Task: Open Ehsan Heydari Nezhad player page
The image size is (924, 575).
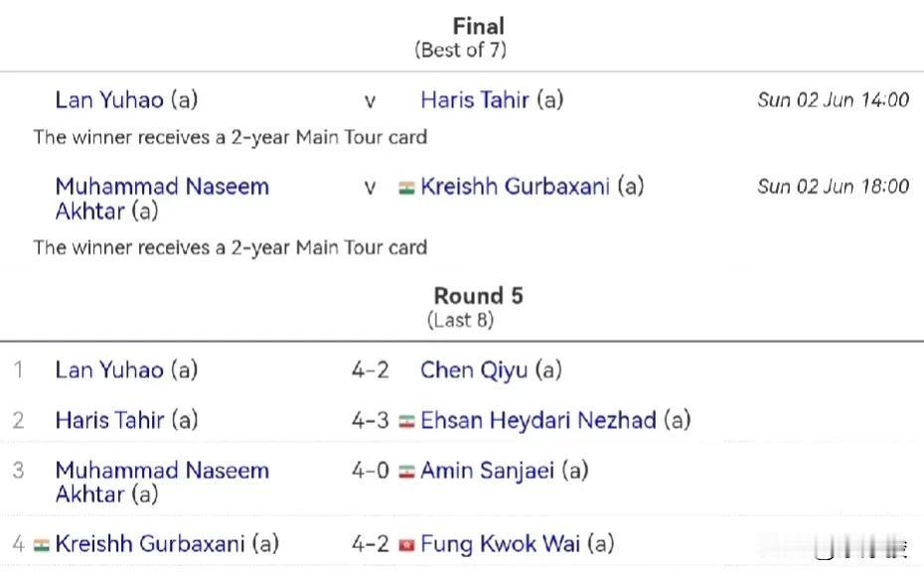Action: [539, 421]
